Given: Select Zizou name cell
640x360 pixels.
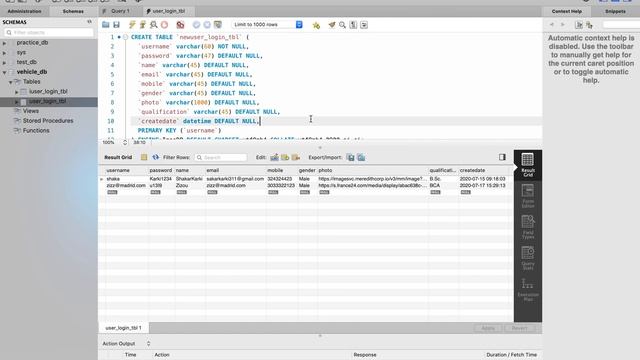Looking at the screenshot, I should [190, 185].
